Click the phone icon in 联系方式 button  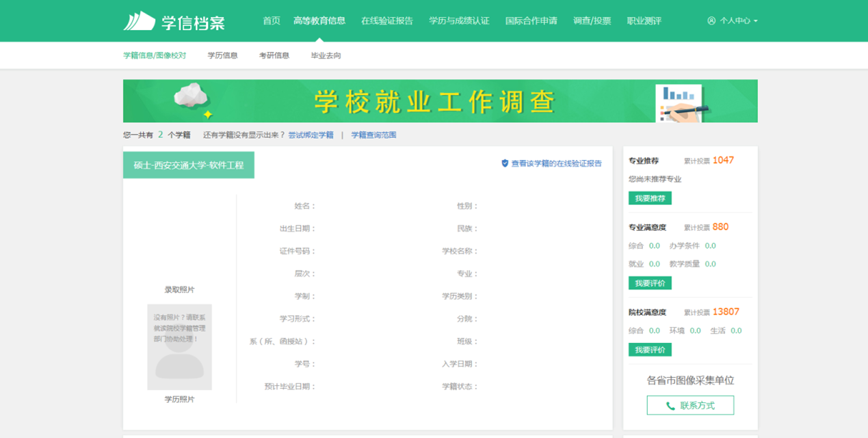(x=670, y=406)
